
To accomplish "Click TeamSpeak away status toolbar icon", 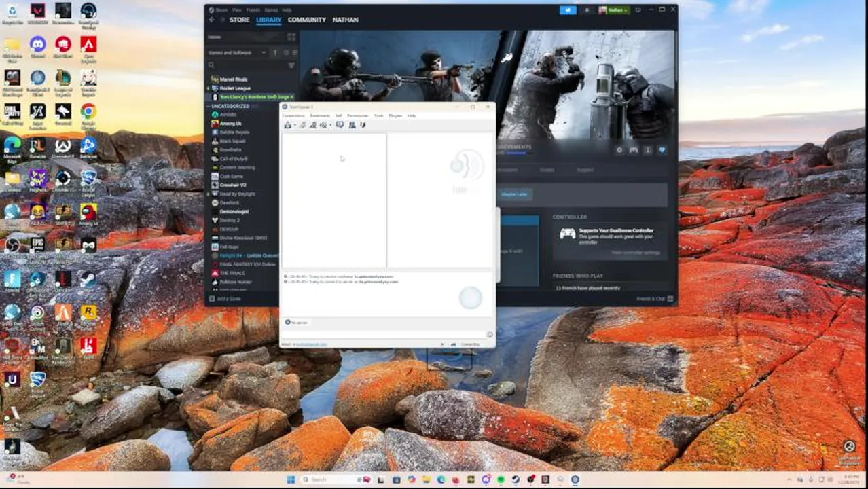I will pyautogui.click(x=324, y=125).
